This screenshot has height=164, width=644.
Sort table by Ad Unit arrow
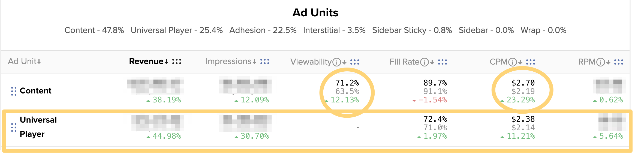39,62
